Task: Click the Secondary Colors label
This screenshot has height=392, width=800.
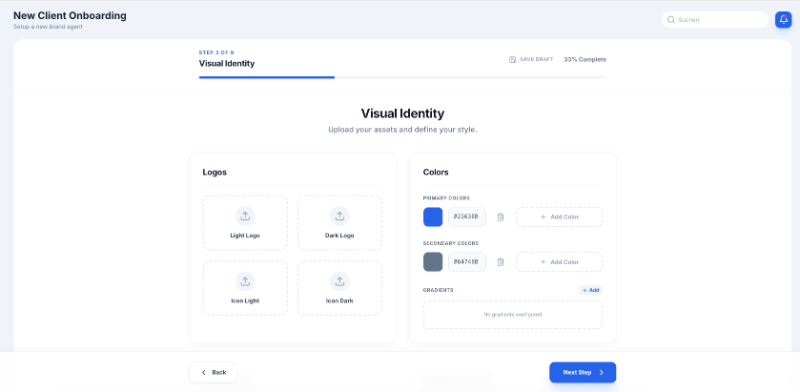Action: (451, 243)
